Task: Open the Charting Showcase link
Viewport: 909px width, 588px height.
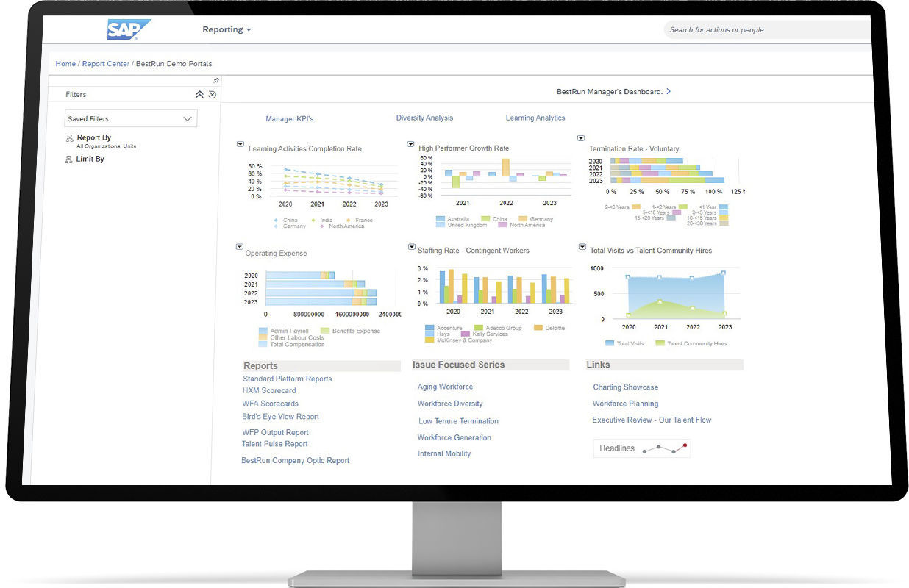Action: click(625, 387)
